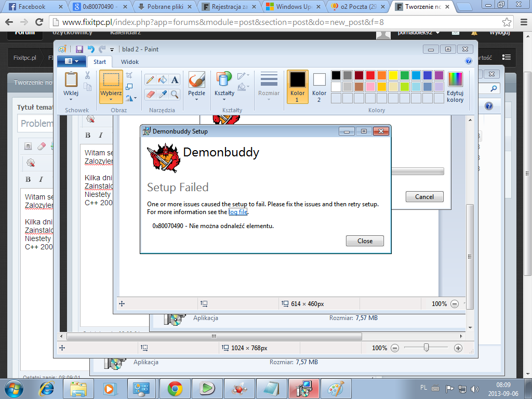This screenshot has height=399, width=532.
Task: Click the Paint zoom slider handle
Action: [426, 348]
